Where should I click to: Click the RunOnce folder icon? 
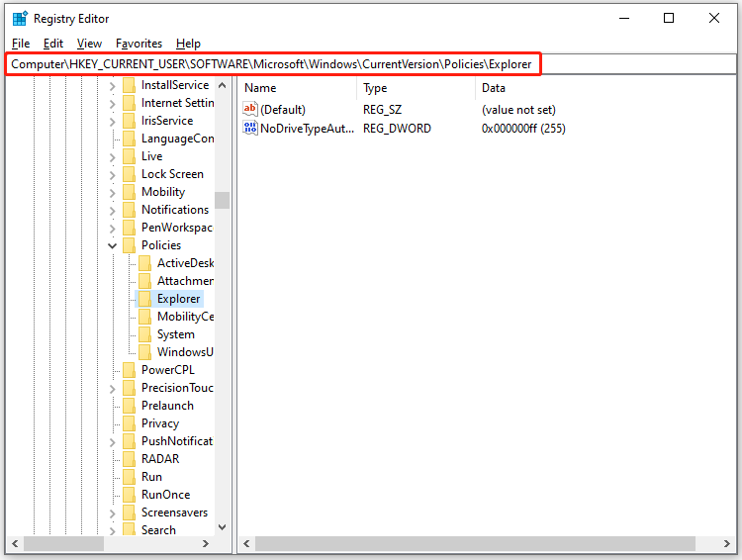pos(130,495)
